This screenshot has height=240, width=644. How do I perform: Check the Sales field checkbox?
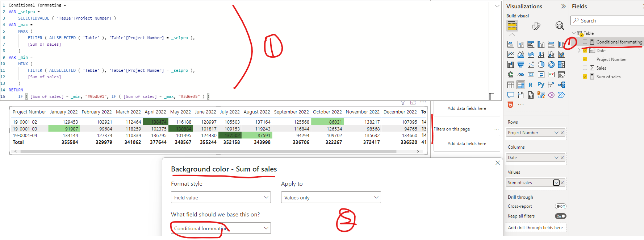point(585,68)
